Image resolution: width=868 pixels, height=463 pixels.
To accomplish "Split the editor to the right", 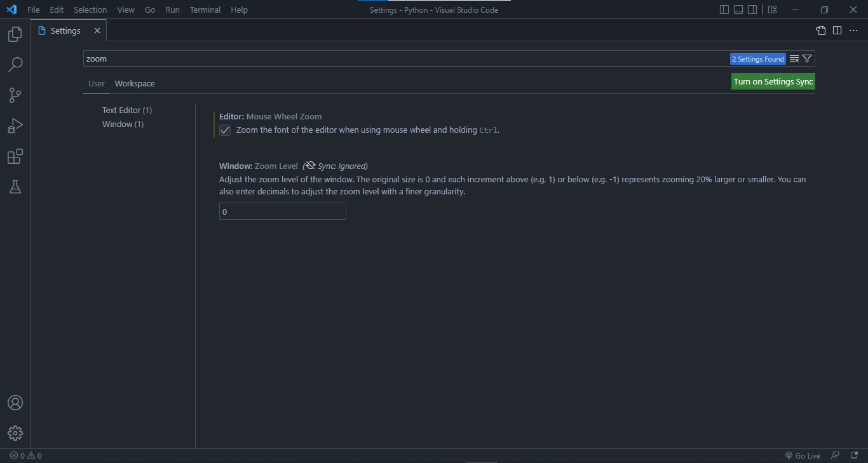I will click(837, 30).
